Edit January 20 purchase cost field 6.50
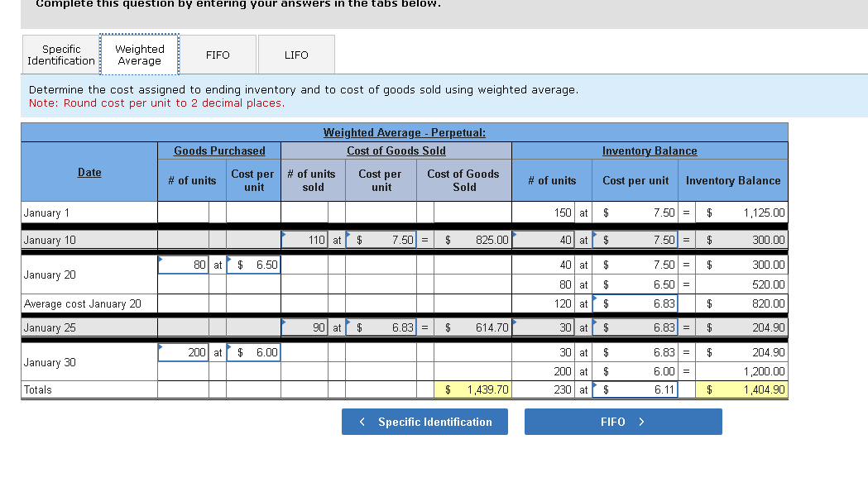Viewport: 868px width, 487px height. coord(253,265)
